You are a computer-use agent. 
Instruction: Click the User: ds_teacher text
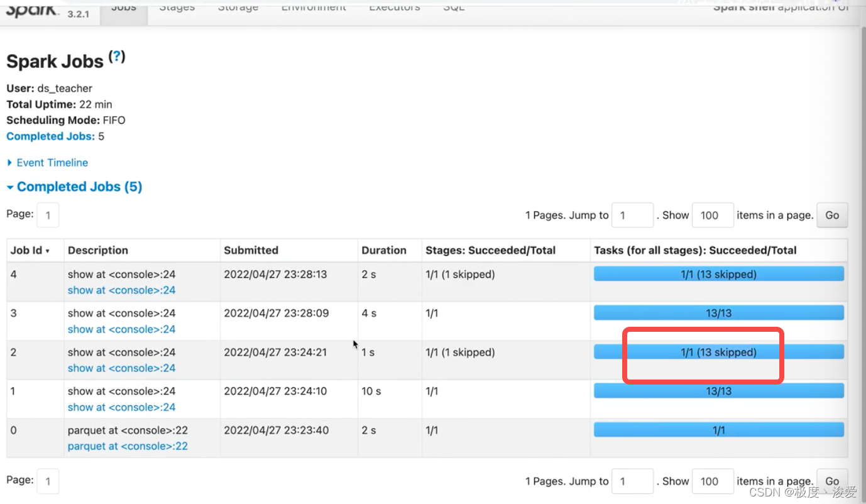(49, 89)
